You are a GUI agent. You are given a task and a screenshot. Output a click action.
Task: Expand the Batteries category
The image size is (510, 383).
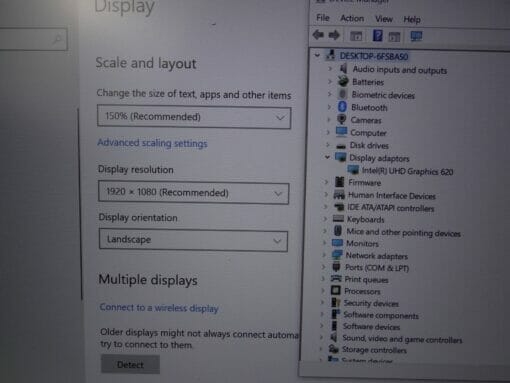point(330,81)
